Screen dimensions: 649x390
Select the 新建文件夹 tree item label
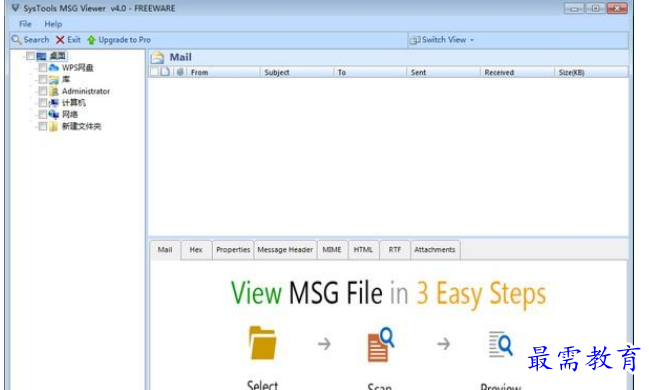click(82, 126)
